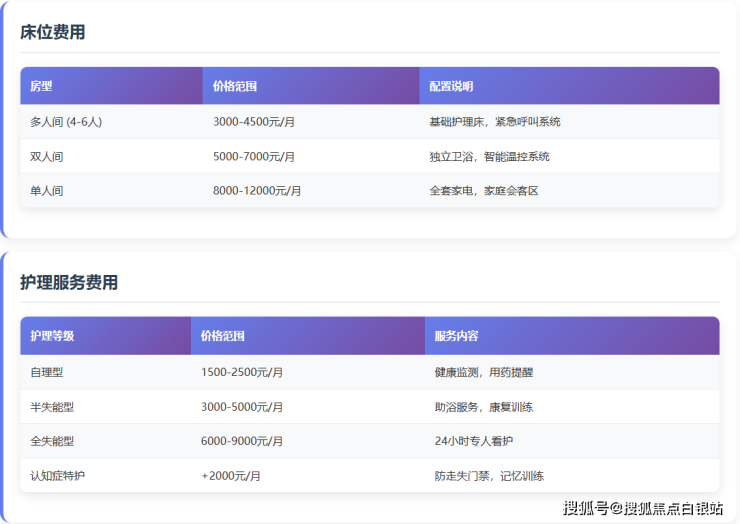Click the 床位费用 section heading
Viewport: 740px width, 524px height.
click(53, 32)
